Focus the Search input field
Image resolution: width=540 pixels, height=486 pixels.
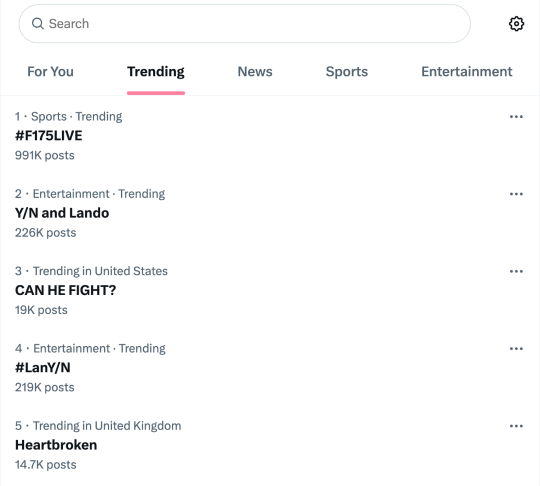click(245, 24)
